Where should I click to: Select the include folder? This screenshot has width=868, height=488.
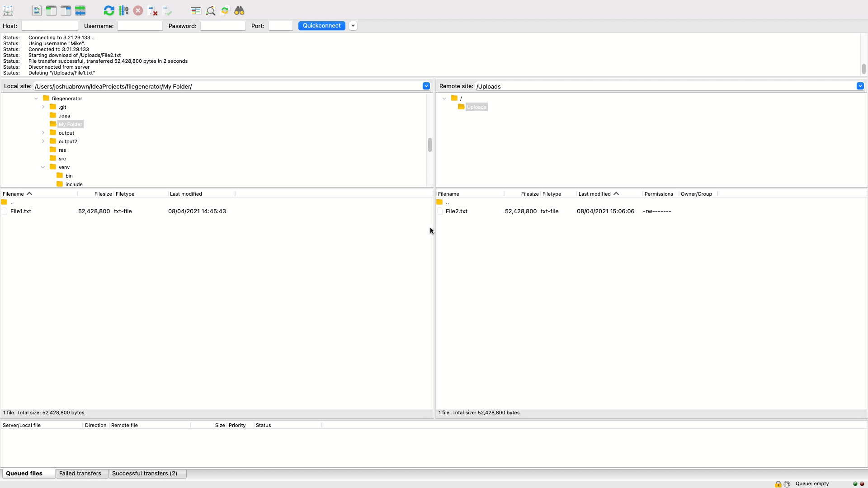pyautogui.click(x=74, y=184)
